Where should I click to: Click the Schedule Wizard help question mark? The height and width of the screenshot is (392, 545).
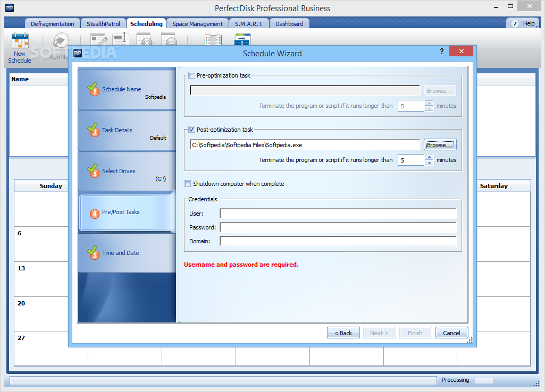point(441,51)
